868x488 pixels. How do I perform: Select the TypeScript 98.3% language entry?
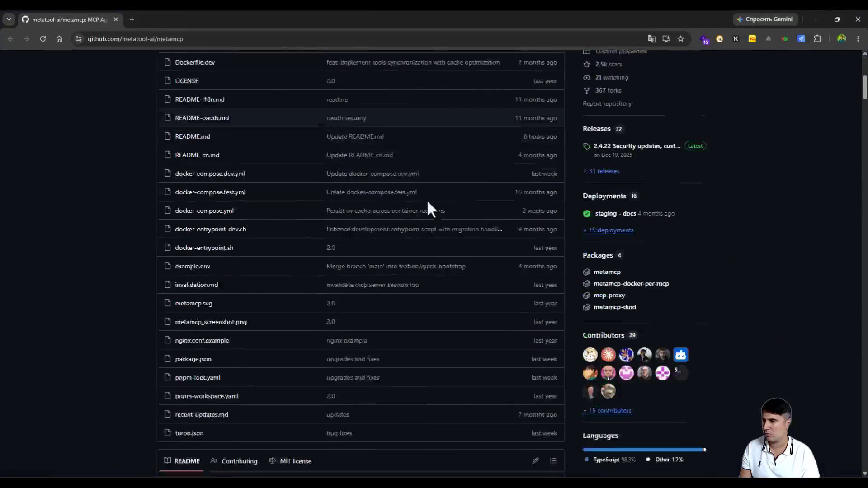(x=610, y=460)
